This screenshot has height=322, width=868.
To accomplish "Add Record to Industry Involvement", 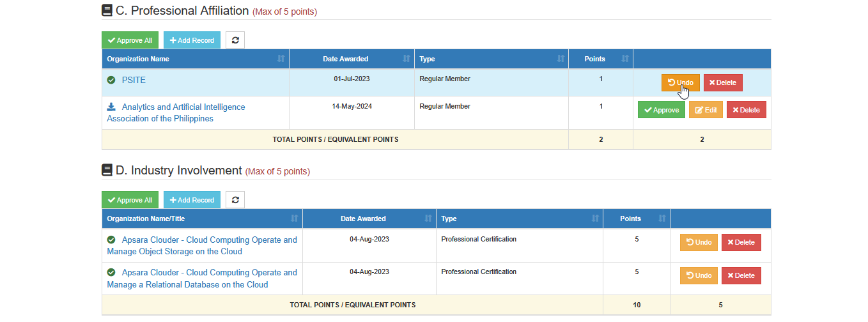I will click(x=192, y=200).
